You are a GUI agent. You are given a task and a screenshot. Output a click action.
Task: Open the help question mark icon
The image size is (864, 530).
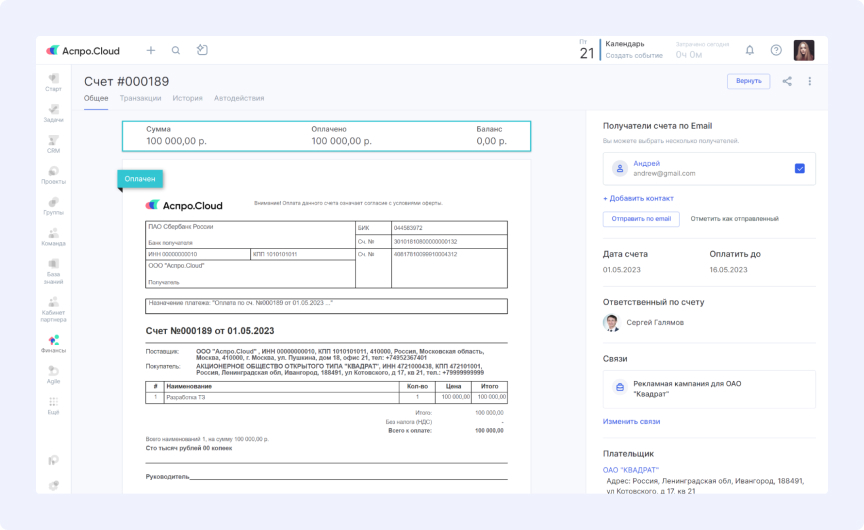tap(776, 50)
